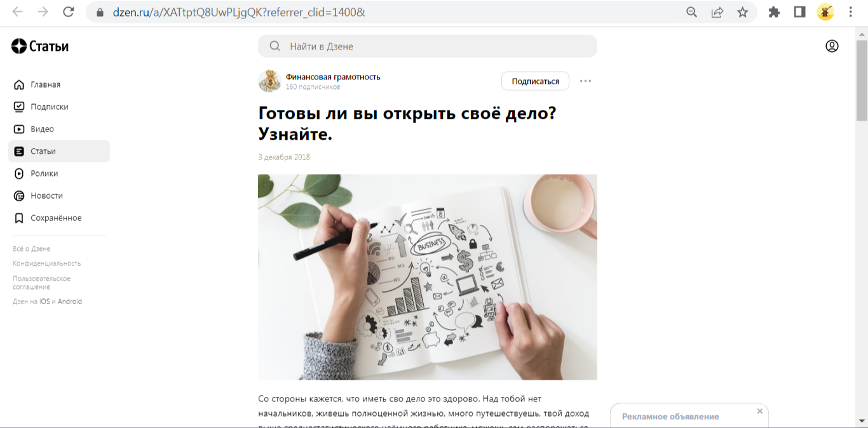Open the browser extensions puzzle icon
Viewport: 868px width, 428px height.
774,12
